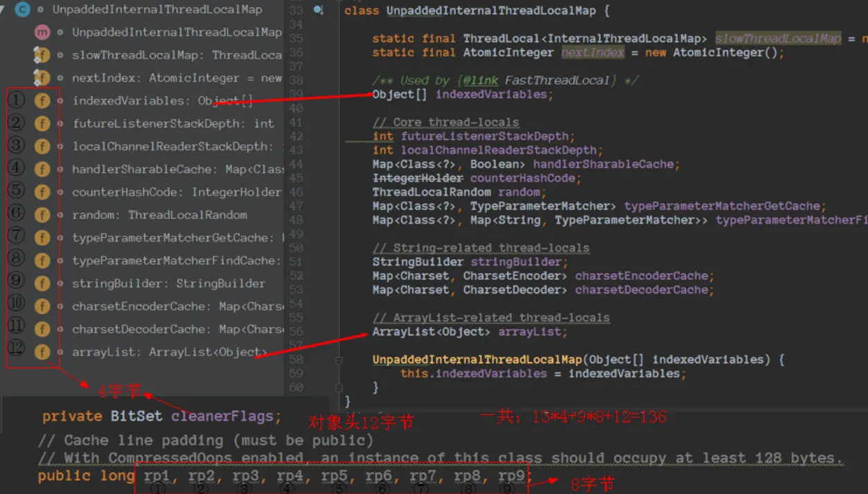
Task: Click localChannelReaderStackDepth on editor line 43
Action: click(x=499, y=150)
